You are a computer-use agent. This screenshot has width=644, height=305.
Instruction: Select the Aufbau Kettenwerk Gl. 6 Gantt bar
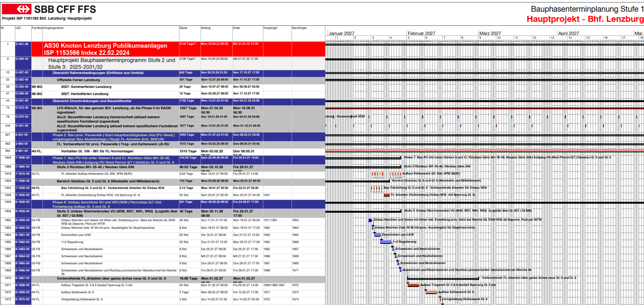point(431,292)
